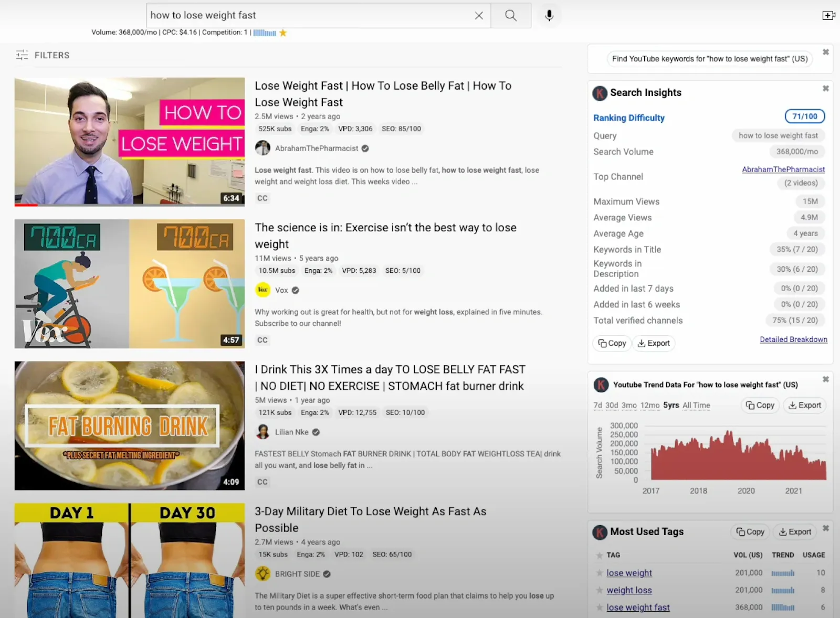Viewport: 840px width, 618px height.
Task: Open the Detailed Breakdown link
Action: pos(793,339)
